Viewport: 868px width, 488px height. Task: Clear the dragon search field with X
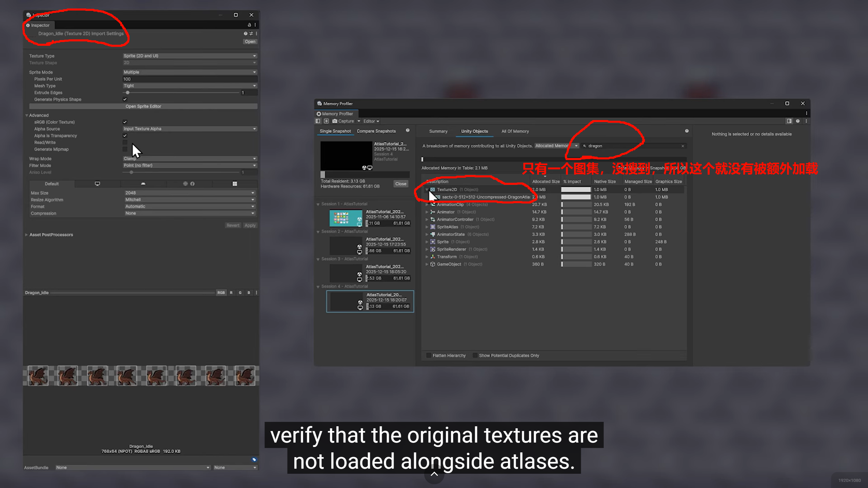pos(683,146)
